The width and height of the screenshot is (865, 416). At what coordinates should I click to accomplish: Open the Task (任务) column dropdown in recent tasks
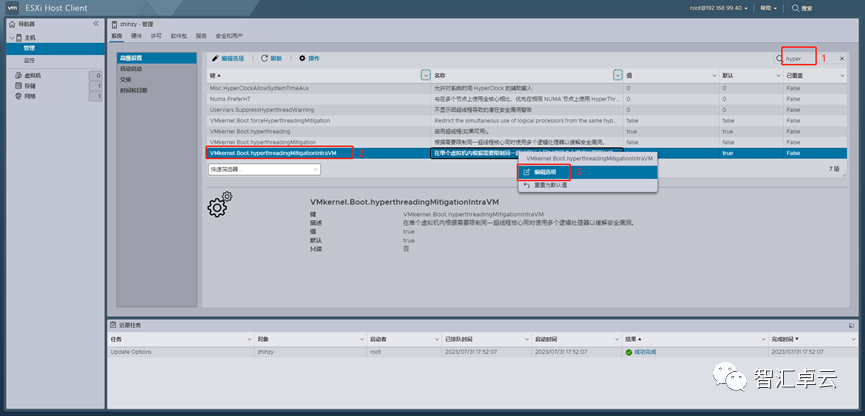(250, 339)
